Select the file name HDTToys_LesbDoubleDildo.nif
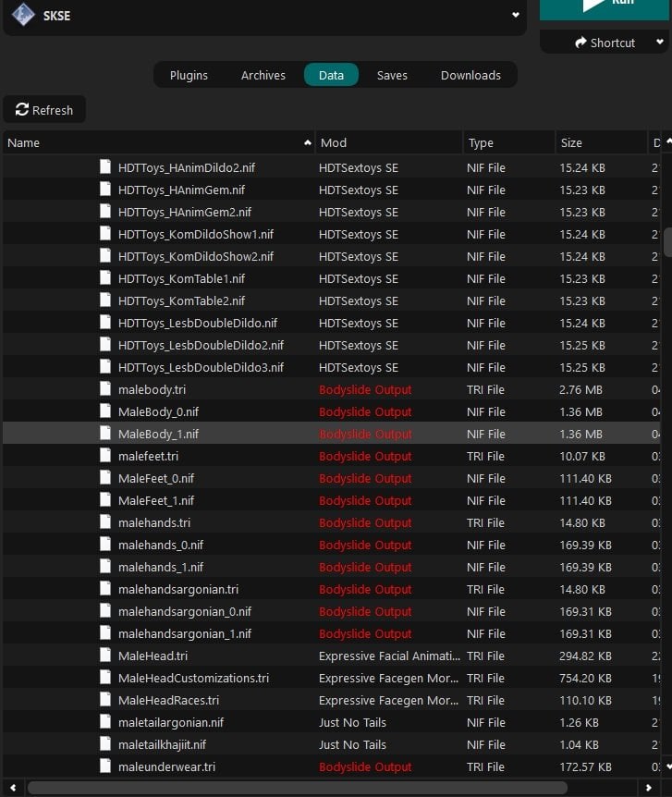 point(198,324)
